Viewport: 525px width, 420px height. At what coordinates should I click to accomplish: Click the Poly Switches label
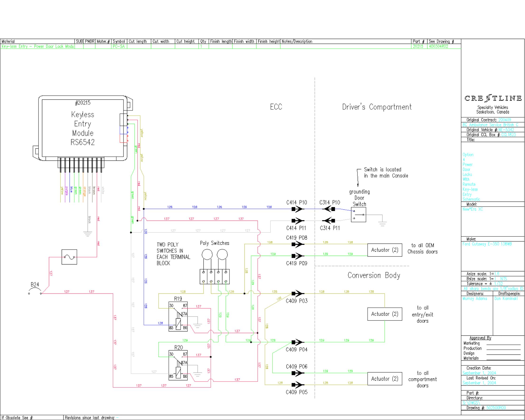[x=215, y=243]
